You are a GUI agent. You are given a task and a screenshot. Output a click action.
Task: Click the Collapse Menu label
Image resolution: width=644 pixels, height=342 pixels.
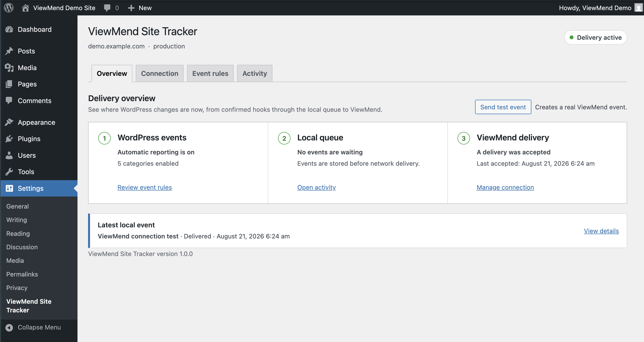click(39, 327)
